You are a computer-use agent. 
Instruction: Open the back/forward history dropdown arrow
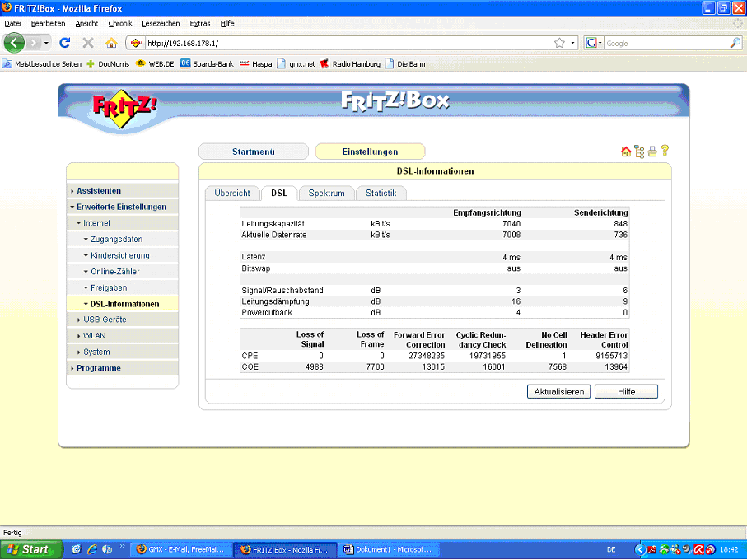pyautogui.click(x=47, y=43)
